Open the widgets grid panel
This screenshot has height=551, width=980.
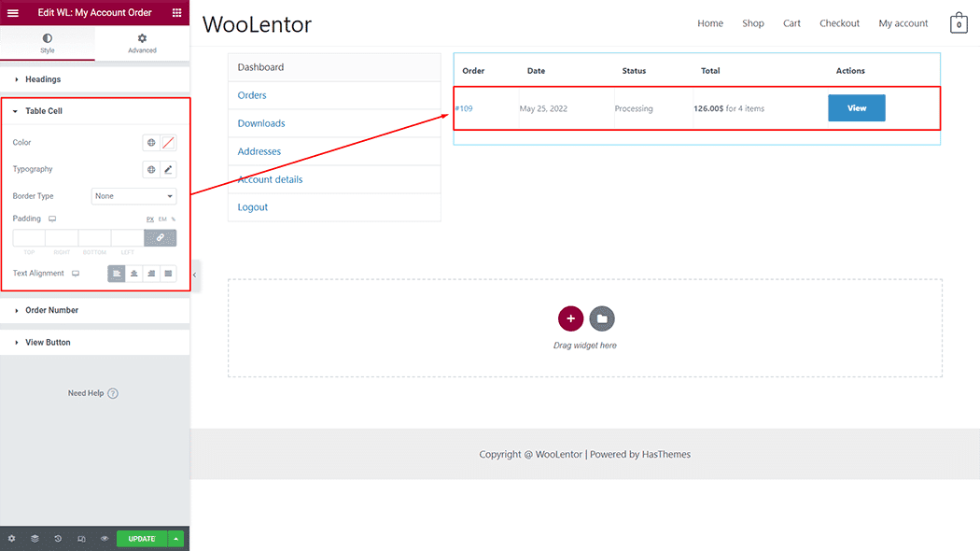click(177, 13)
